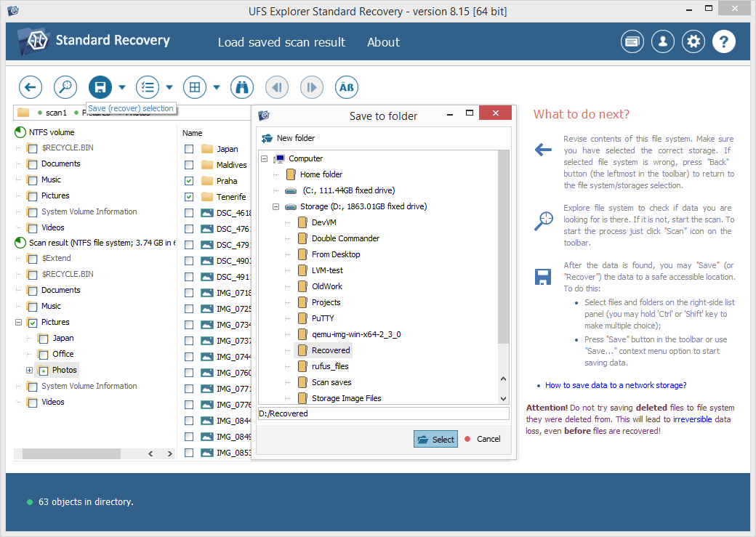
Task: Select the rufus_files folder
Action: coord(330,366)
